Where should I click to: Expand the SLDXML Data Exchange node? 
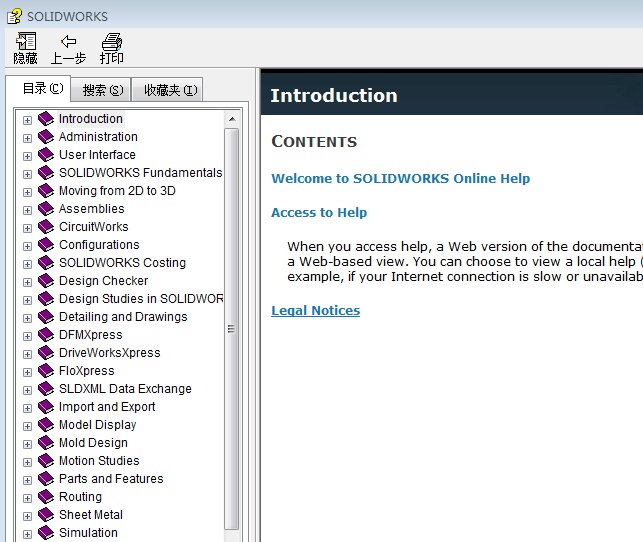point(27,391)
